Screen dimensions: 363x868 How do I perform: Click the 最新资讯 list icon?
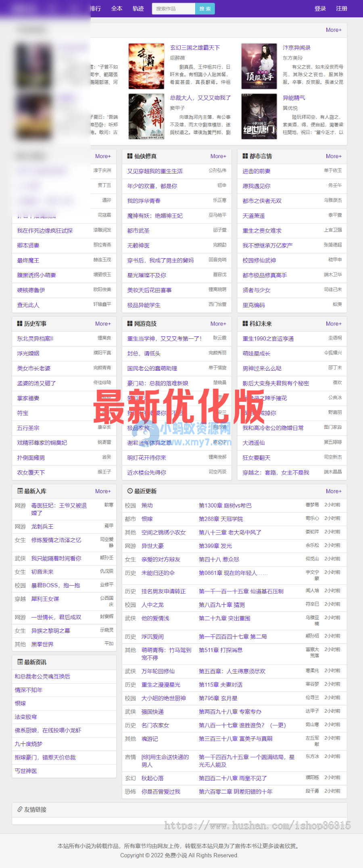point(20,662)
